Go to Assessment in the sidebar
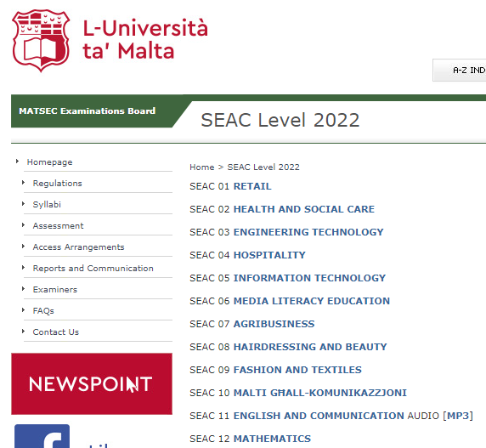This screenshot has height=448, width=486. (x=59, y=226)
